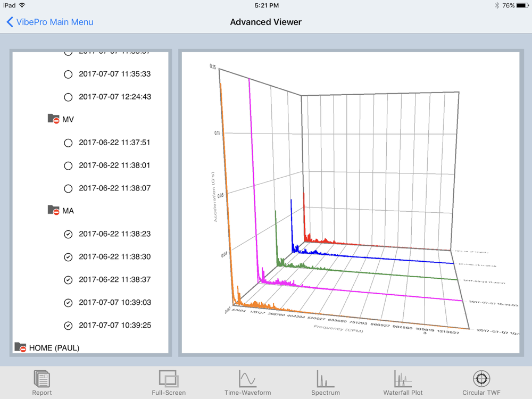Tap the 520027 frequency tick label
Image resolution: width=532 pixels, height=399 pixels.
point(316,318)
